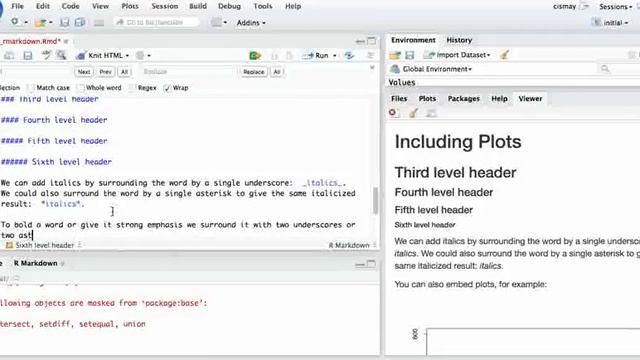
Task: Select the Environment tab
Action: pos(413,40)
